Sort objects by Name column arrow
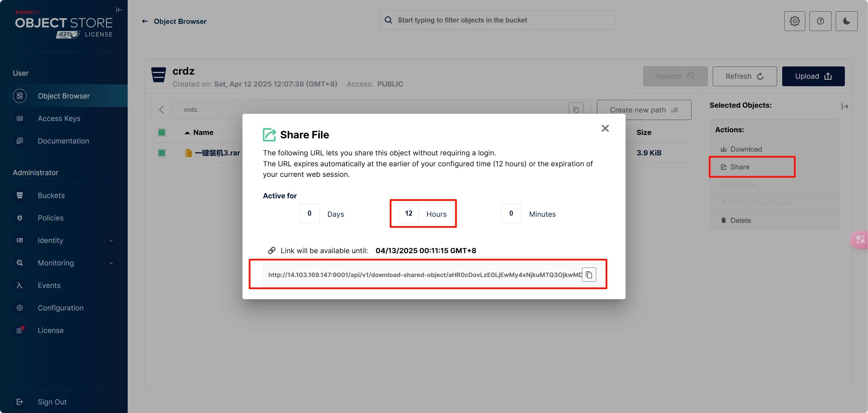 [187, 133]
